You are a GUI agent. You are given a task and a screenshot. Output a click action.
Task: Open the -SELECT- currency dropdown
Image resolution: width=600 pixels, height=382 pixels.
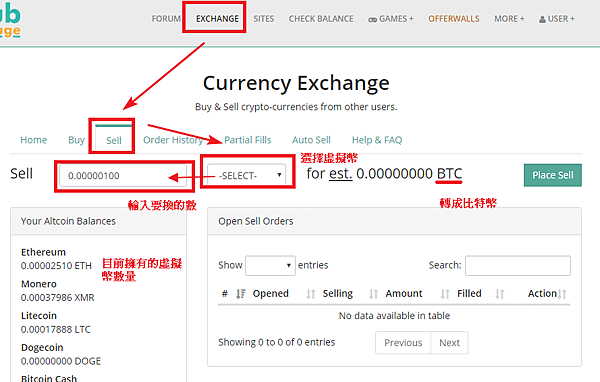point(246,176)
